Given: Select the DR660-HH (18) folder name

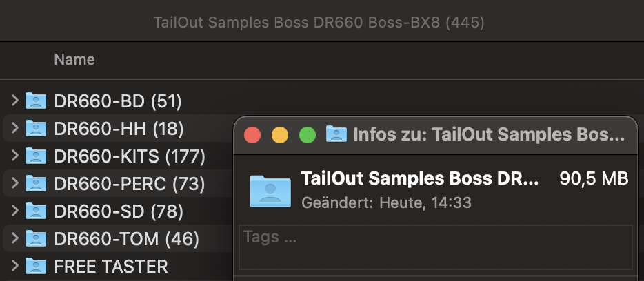Looking at the screenshot, I should 119,129.
